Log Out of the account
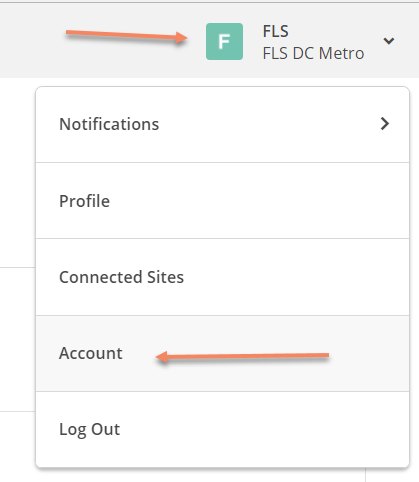Viewport: 419px width, 482px height. pyautogui.click(x=222, y=429)
